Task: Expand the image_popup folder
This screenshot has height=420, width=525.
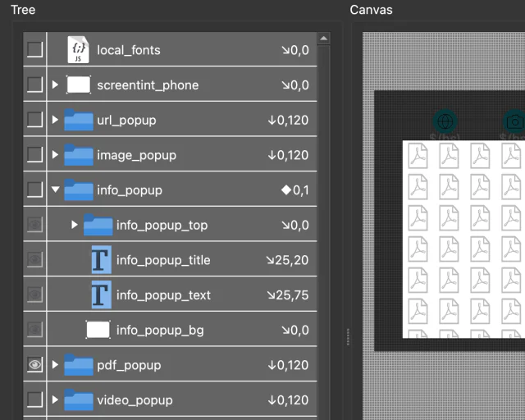Action: (55, 155)
